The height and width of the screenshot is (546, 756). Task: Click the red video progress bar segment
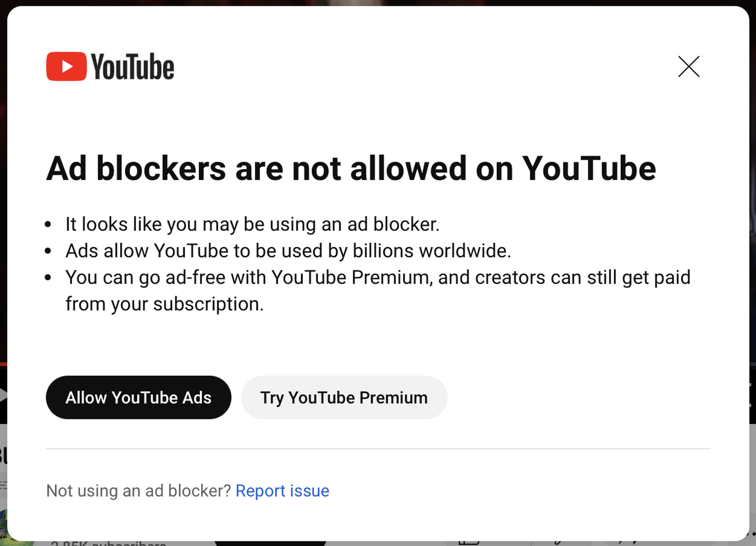pos(3,364)
